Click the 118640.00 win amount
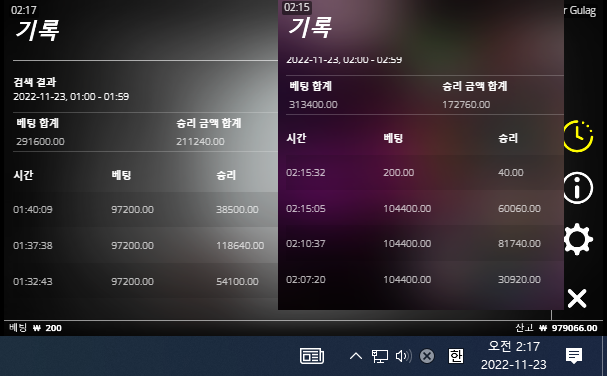This screenshot has height=376, width=607. (240, 246)
